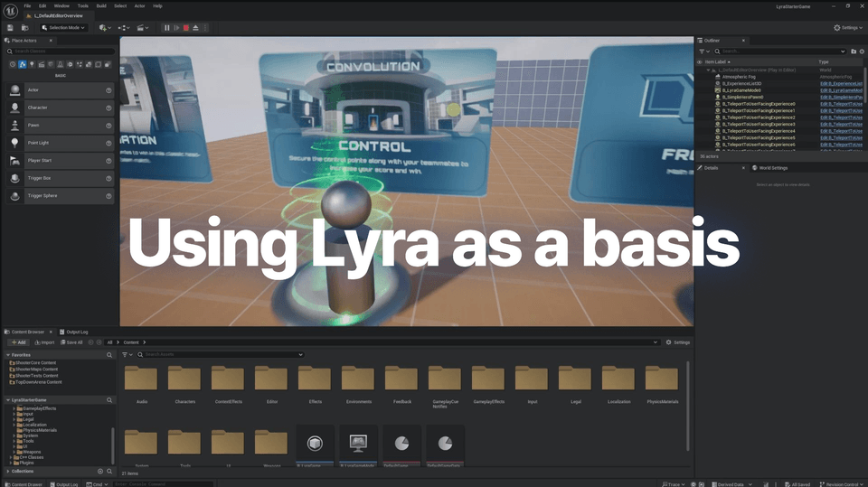Open play options three-dot menu
This screenshot has height=487, width=868.
[x=205, y=28]
